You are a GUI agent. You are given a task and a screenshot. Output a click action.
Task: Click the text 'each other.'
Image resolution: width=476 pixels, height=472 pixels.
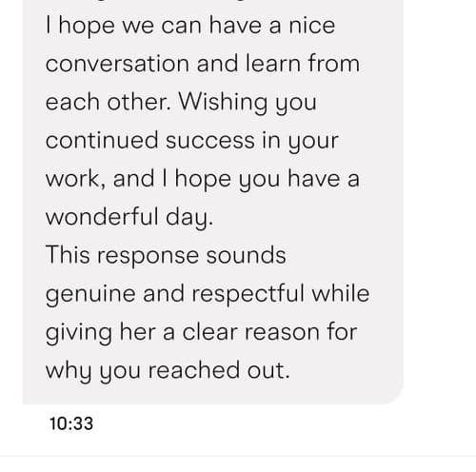[109, 102]
